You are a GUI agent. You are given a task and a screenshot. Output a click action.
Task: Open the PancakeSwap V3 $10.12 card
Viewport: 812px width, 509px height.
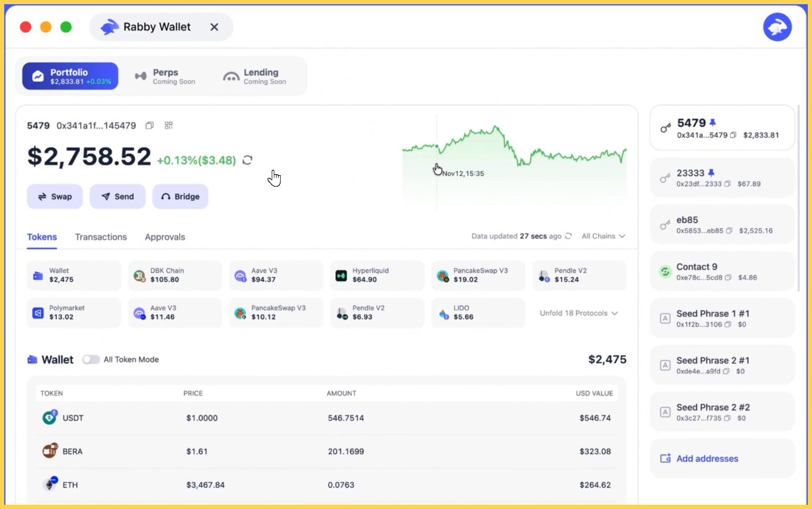tap(276, 313)
